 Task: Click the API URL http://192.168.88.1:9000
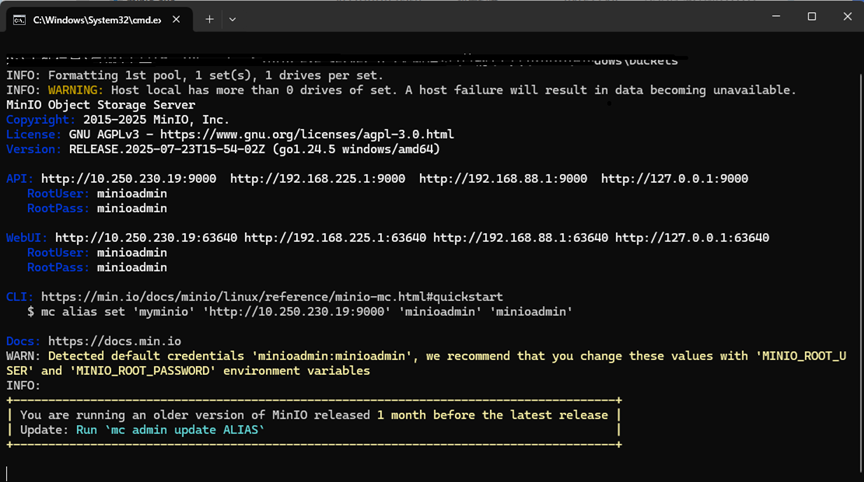(x=503, y=178)
